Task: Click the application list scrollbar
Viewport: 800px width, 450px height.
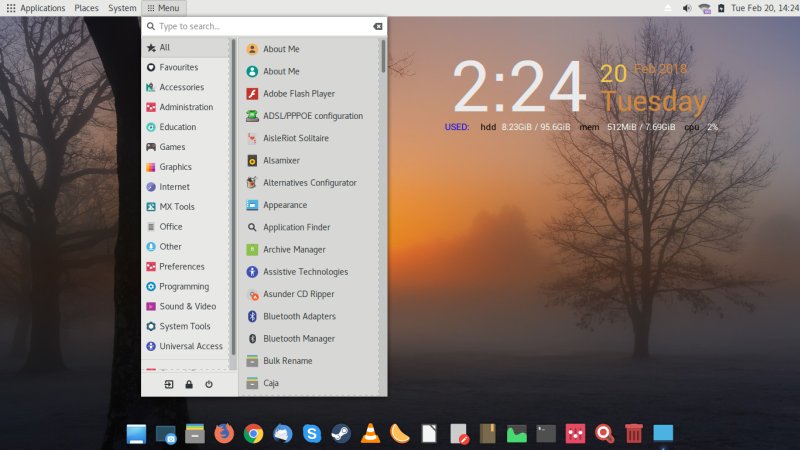Action: tap(382, 56)
